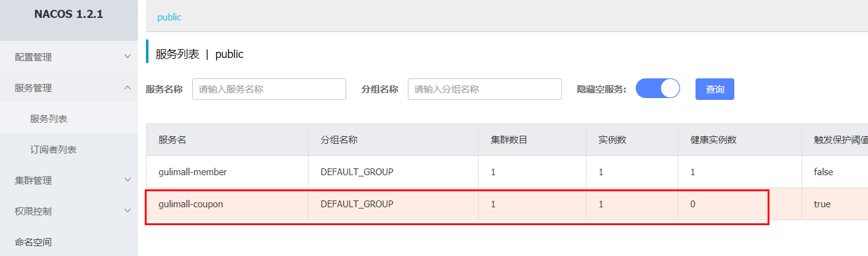Focus the 服务名称 input field

(269, 89)
